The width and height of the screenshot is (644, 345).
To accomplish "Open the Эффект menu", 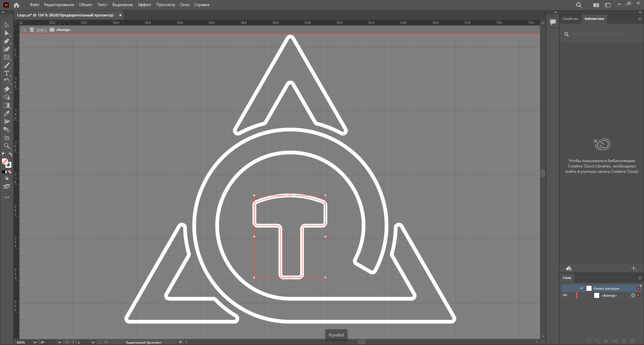I will click(x=144, y=5).
